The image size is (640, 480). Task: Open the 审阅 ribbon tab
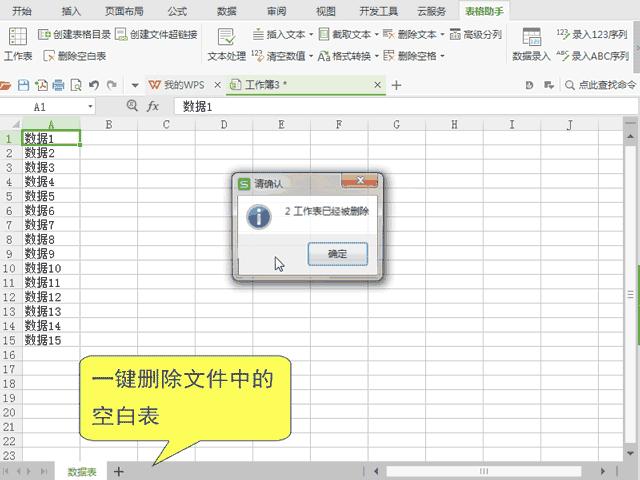pos(276,11)
